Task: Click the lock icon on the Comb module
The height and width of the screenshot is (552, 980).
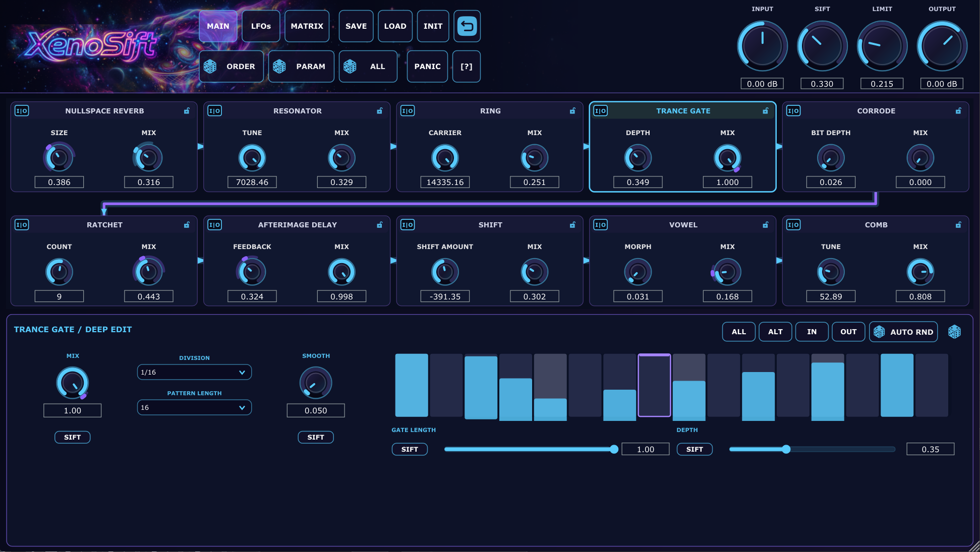Action: (x=958, y=225)
